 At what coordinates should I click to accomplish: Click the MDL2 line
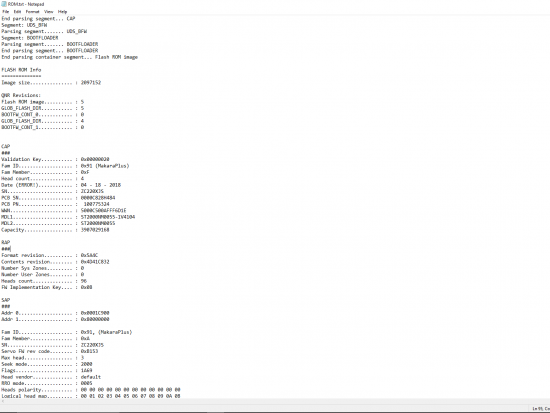coord(58,223)
